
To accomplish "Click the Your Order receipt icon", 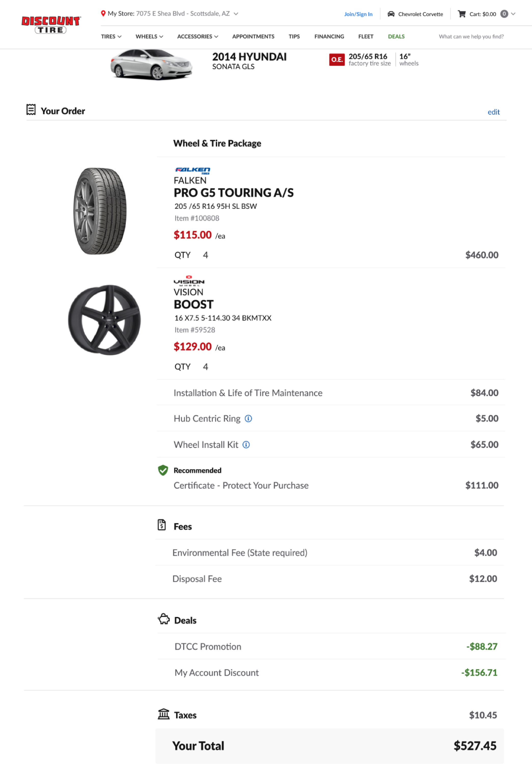I will (x=31, y=110).
